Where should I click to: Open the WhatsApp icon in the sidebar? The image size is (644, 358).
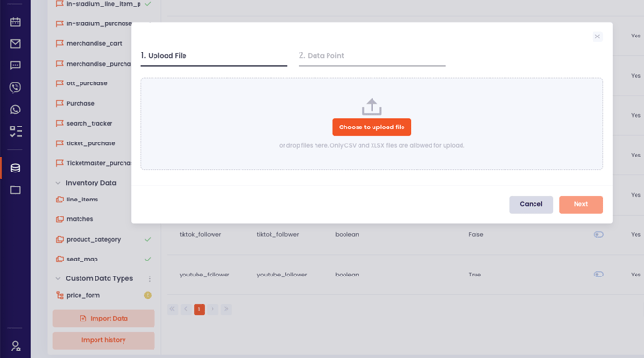coord(15,110)
